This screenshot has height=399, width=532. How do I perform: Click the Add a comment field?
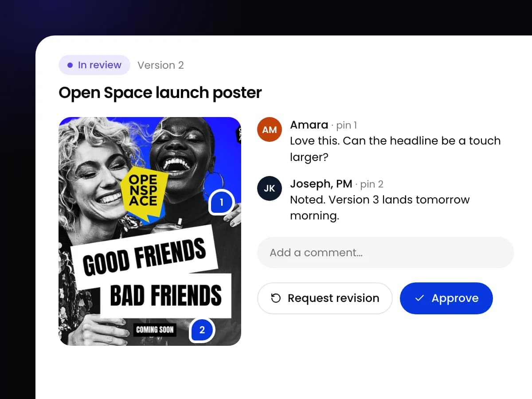point(385,253)
